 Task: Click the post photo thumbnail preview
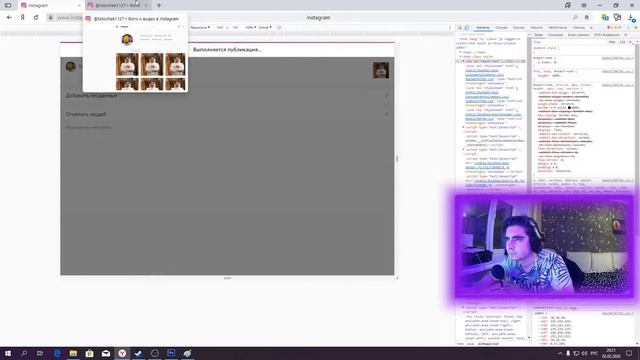(x=380, y=70)
